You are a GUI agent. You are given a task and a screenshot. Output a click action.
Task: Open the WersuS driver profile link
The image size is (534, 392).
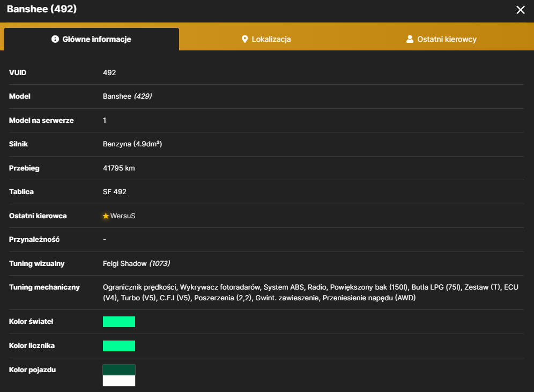pos(123,216)
